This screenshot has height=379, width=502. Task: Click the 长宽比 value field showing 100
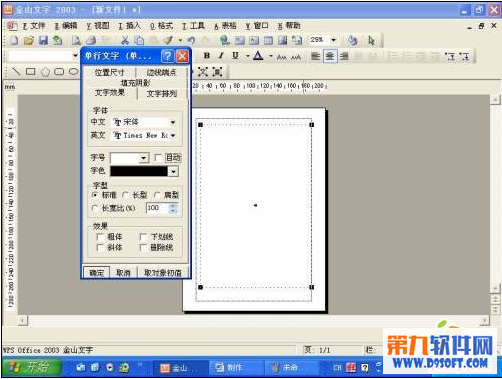point(158,208)
